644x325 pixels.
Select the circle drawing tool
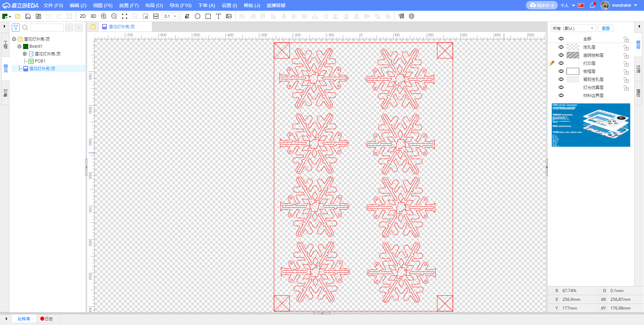tap(198, 16)
